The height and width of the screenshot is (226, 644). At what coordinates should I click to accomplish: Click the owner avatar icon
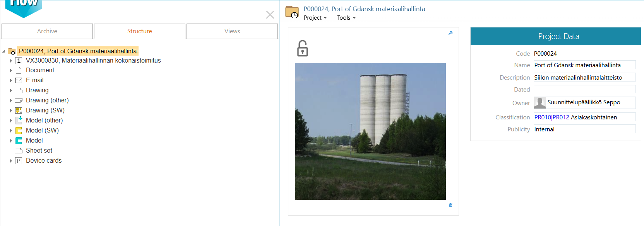coord(540,103)
